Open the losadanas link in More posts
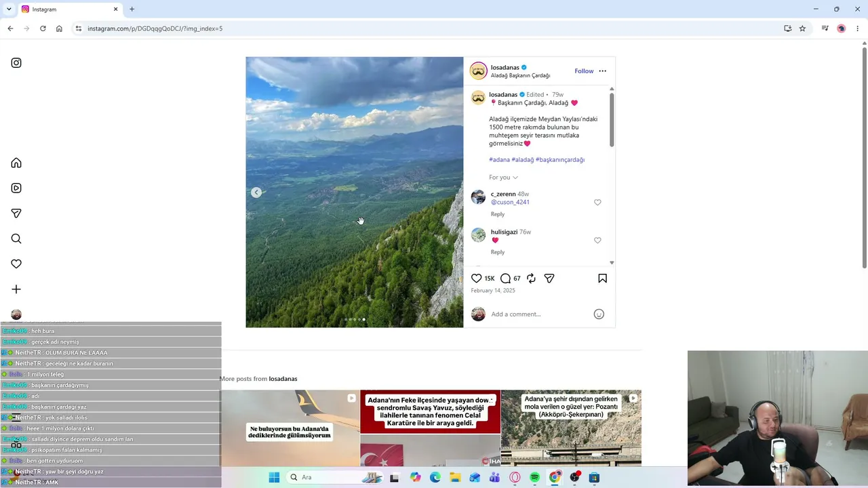 tap(283, 379)
